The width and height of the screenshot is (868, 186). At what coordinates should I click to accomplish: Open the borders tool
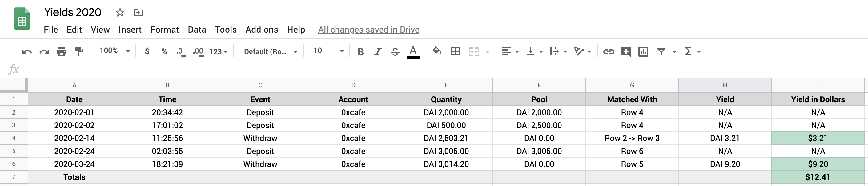pyautogui.click(x=455, y=51)
